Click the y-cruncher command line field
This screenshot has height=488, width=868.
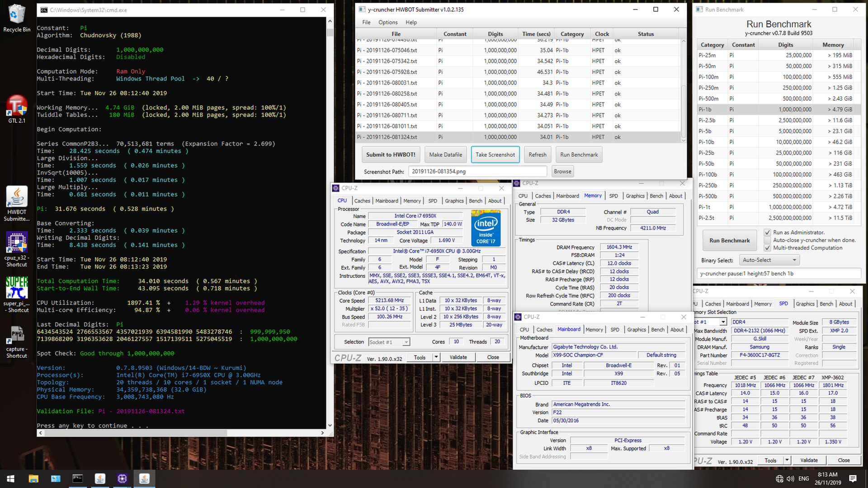tap(778, 273)
